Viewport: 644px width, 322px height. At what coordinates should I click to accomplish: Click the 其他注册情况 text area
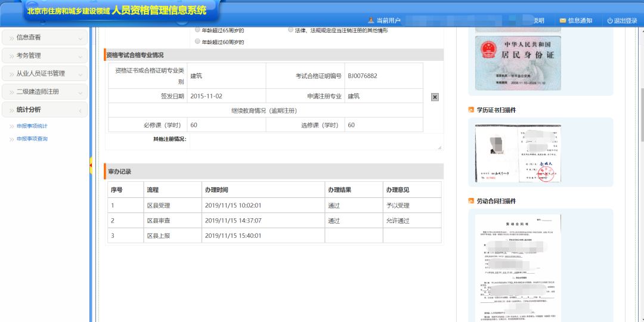(x=315, y=141)
